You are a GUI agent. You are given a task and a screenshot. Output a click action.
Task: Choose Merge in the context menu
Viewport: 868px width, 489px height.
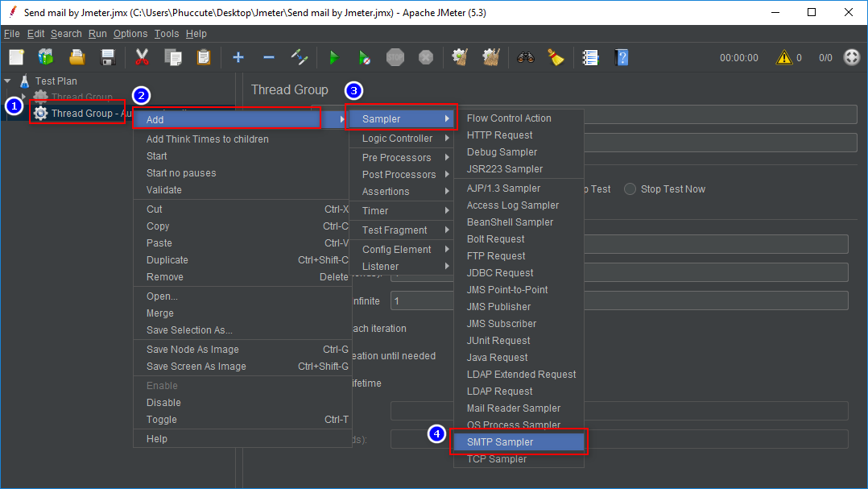click(242, 313)
